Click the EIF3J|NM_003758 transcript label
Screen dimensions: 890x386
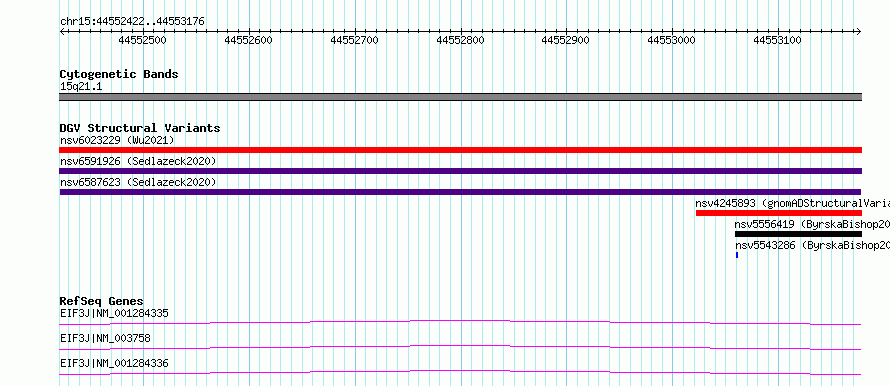105,339
